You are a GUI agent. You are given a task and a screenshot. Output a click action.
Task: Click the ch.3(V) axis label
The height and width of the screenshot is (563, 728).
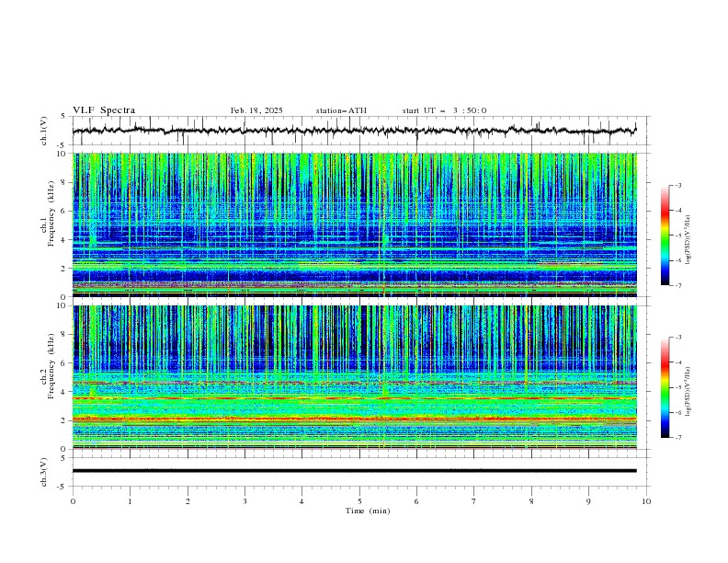[x=44, y=472]
